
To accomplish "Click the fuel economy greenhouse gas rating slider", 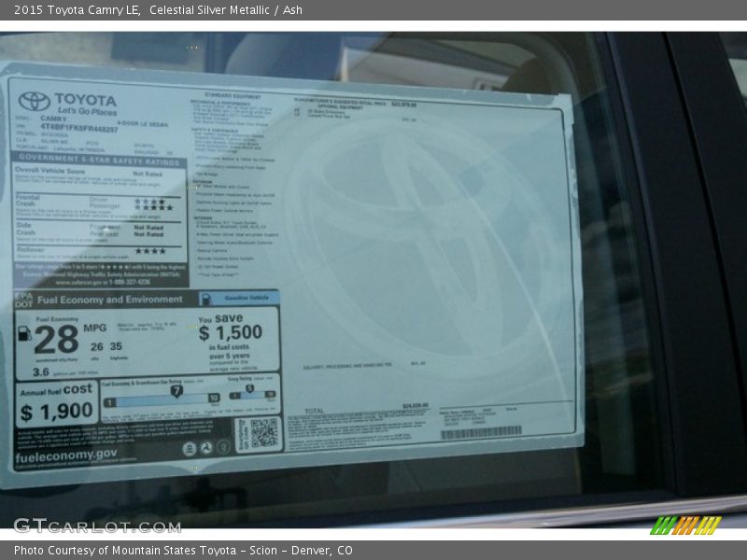I will tap(162, 399).
